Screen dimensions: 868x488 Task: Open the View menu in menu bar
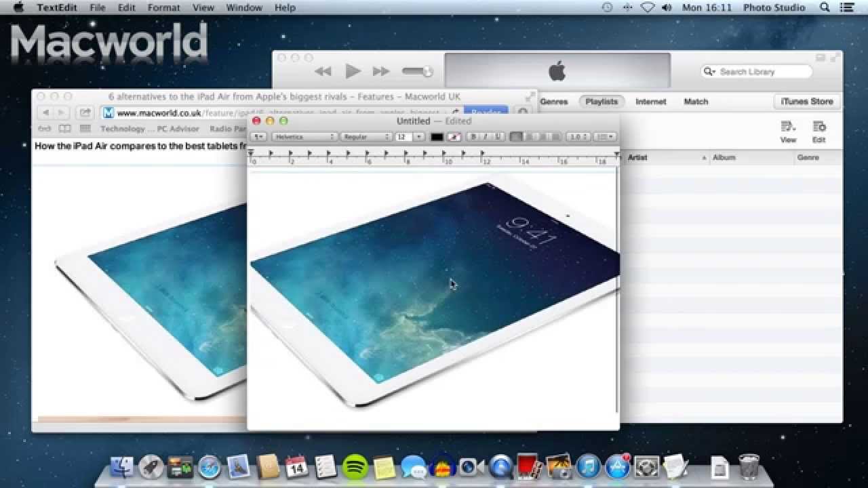click(x=203, y=7)
